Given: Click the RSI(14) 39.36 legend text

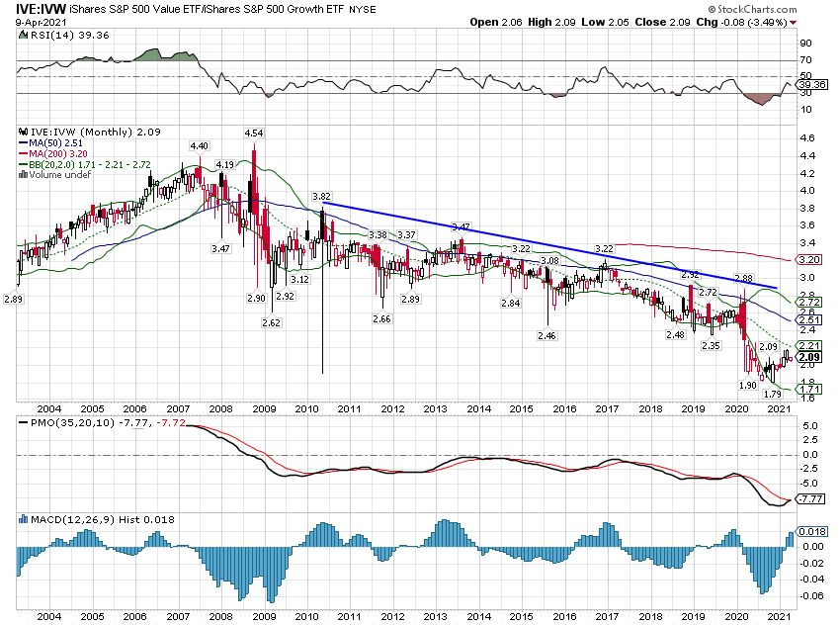Looking at the screenshot, I should click(x=69, y=36).
